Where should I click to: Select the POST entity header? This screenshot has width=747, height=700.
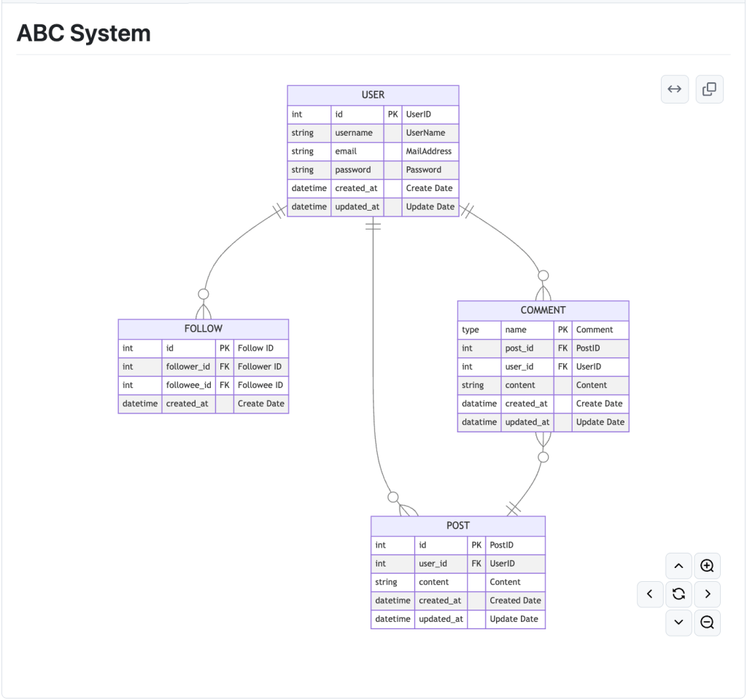pos(457,526)
